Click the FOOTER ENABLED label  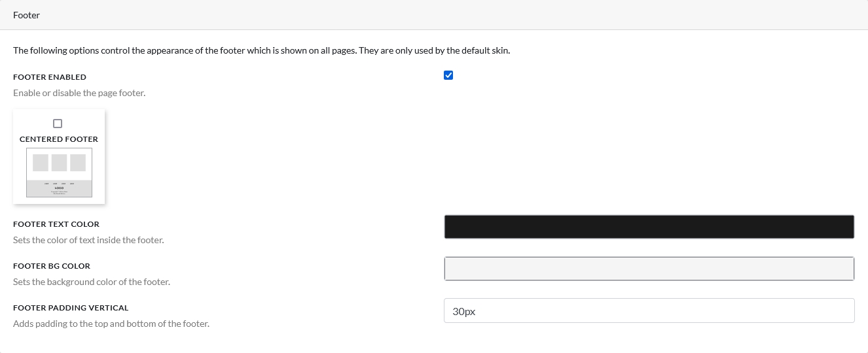coord(50,77)
